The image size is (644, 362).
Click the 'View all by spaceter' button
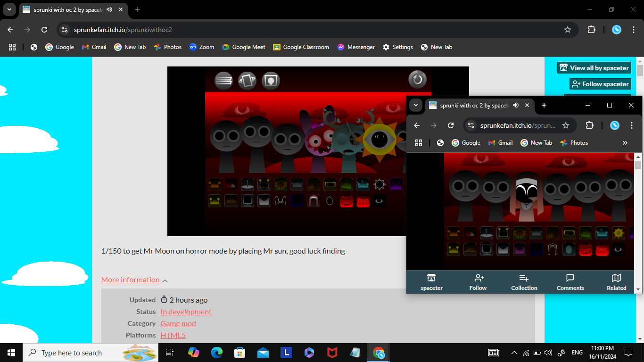pyautogui.click(x=594, y=68)
